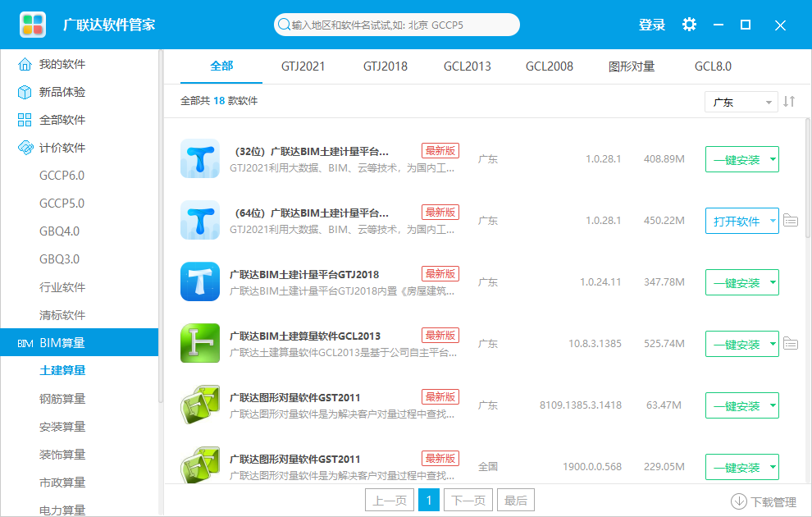
Task: Expand install options arrow for 全国 GST2011
Action: pyautogui.click(x=773, y=467)
